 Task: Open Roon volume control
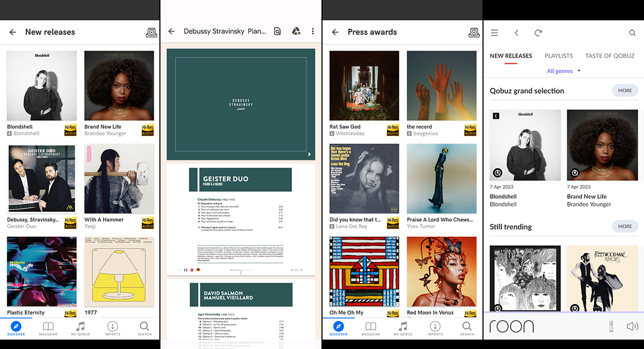point(632,326)
